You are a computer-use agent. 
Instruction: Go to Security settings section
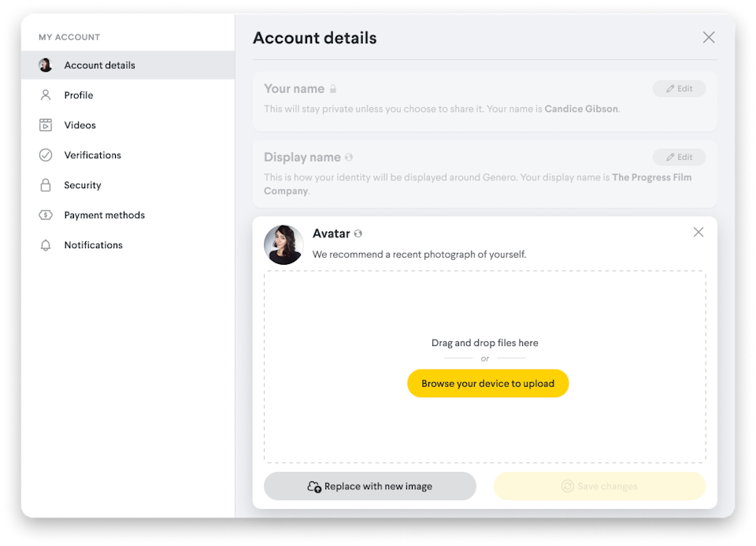(83, 185)
